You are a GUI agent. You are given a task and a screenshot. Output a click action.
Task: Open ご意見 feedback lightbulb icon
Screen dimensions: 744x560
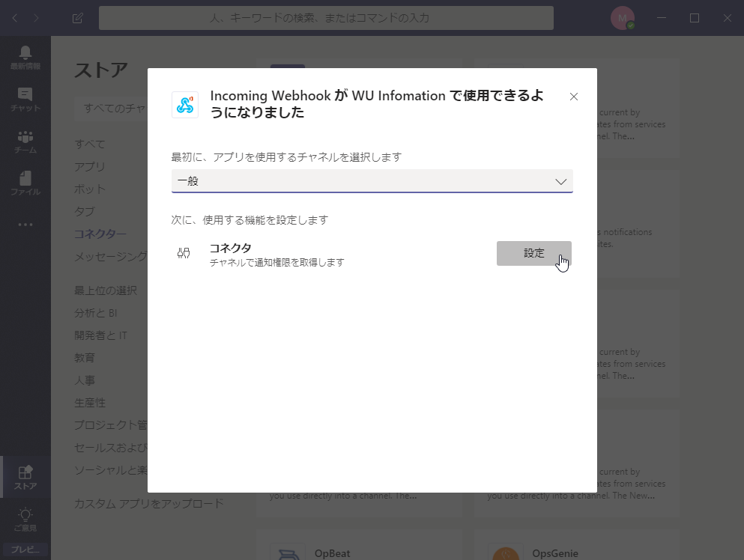pyautogui.click(x=25, y=519)
